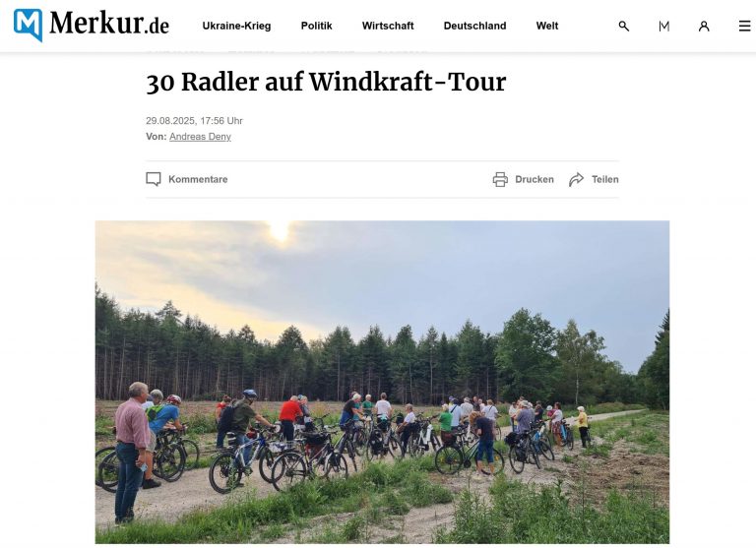Click the Merkur M-plus icon

(663, 26)
